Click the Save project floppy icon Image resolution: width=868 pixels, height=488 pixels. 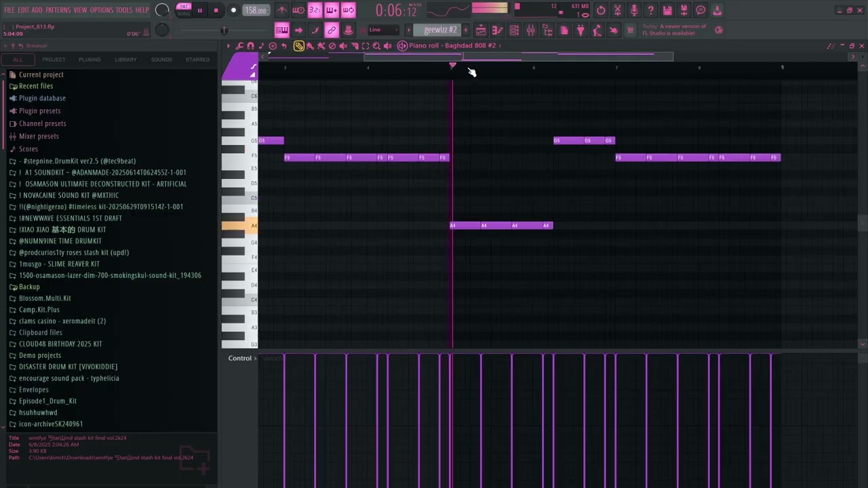(x=667, y=10)
